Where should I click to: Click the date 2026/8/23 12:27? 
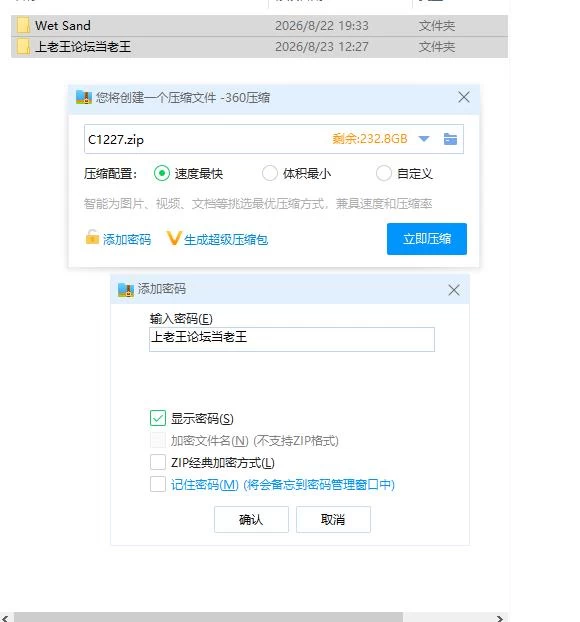(x=322, y=47)
